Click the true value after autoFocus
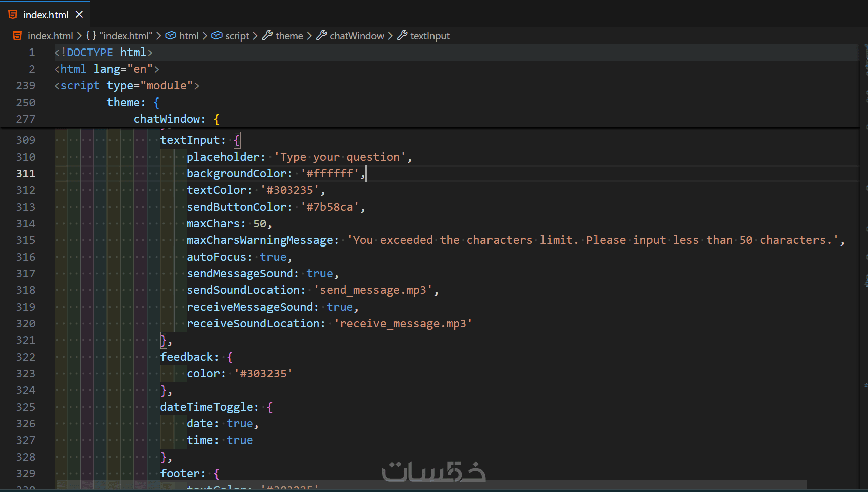Viewport: 868px width, 492px height. (x=273, y=257)
